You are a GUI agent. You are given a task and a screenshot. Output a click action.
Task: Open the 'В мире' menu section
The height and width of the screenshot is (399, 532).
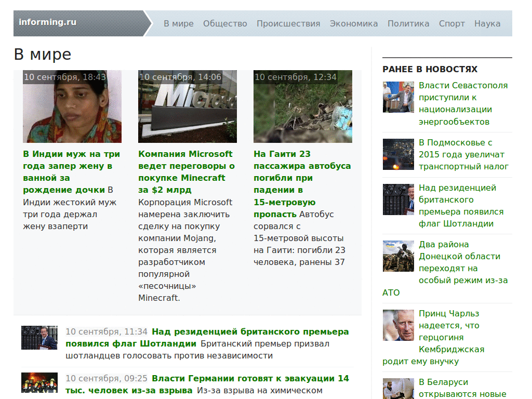point(179,24)
